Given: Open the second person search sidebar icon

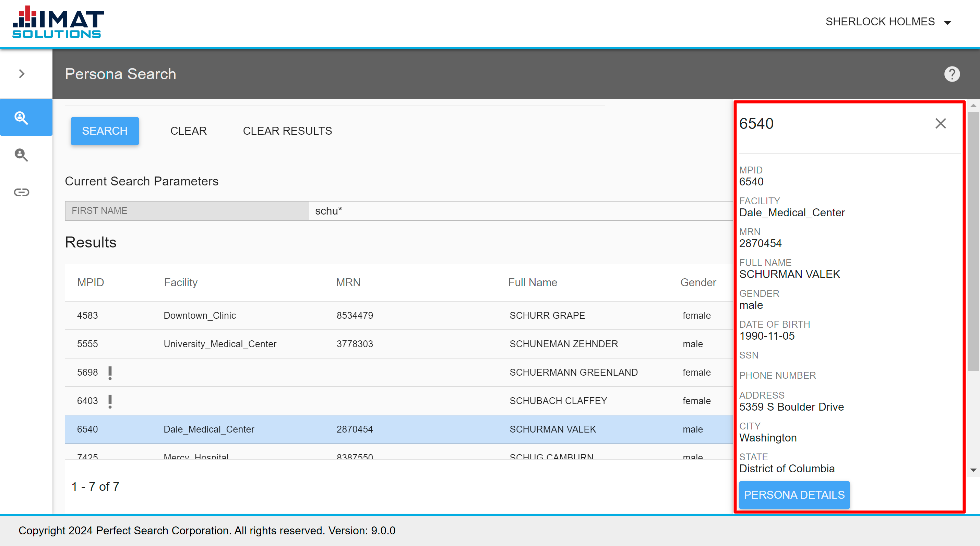Looking at the screenshot, I should tap(22, 155).
